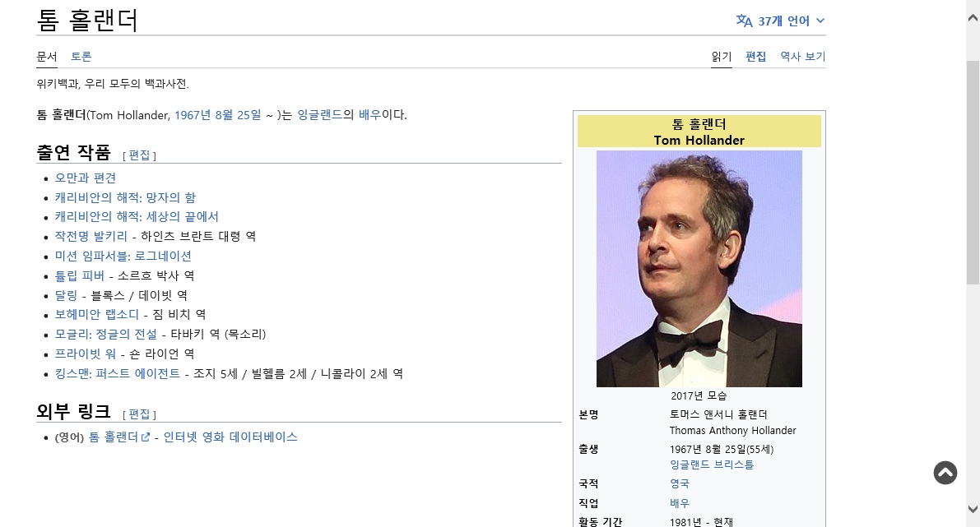Select the 읽기 tab

tap(722, 56)
